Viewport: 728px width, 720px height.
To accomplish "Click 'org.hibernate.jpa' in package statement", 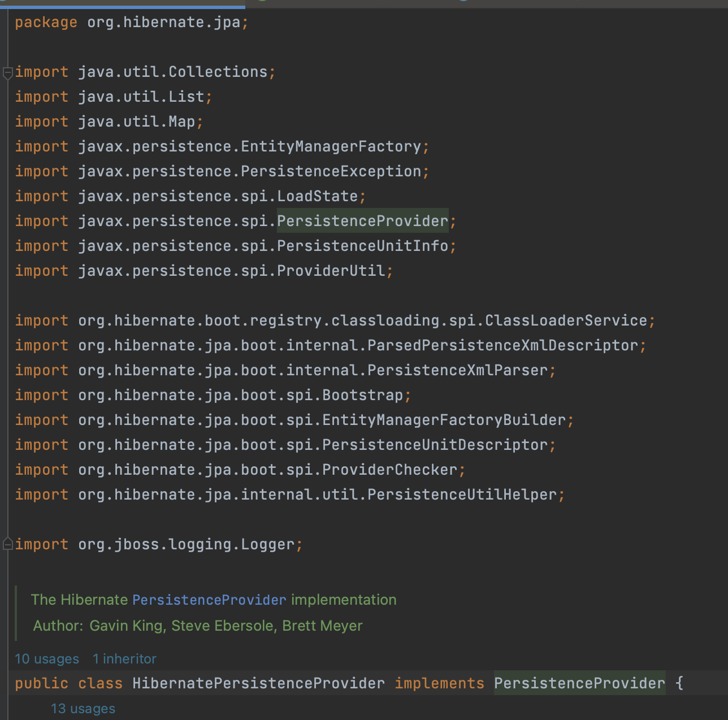I will coord(164,22).
